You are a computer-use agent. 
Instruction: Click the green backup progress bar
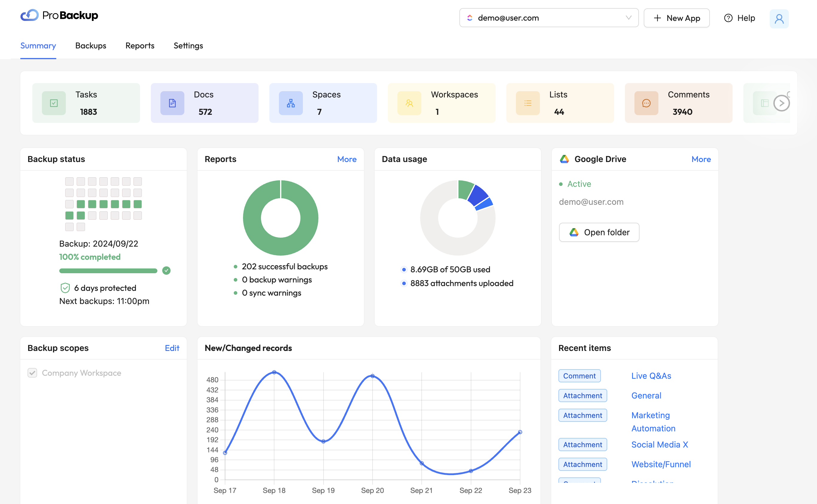coord(108,271)
